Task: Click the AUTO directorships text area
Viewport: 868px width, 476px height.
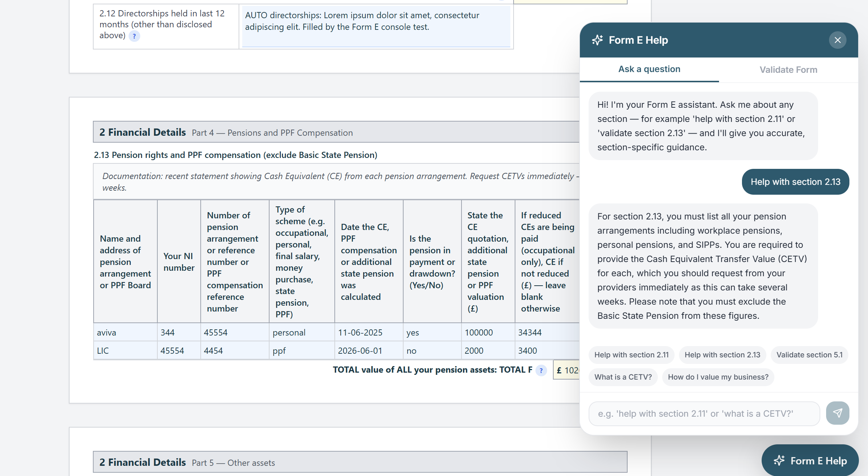Action: (376, 27)
